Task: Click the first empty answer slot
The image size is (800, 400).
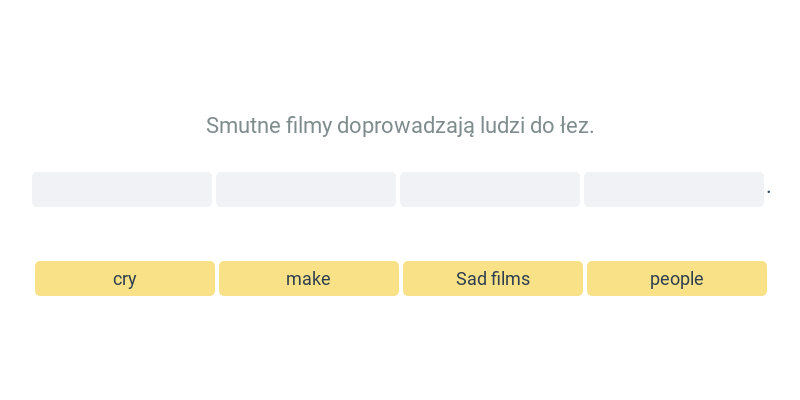Action: (x=122, y=189)
